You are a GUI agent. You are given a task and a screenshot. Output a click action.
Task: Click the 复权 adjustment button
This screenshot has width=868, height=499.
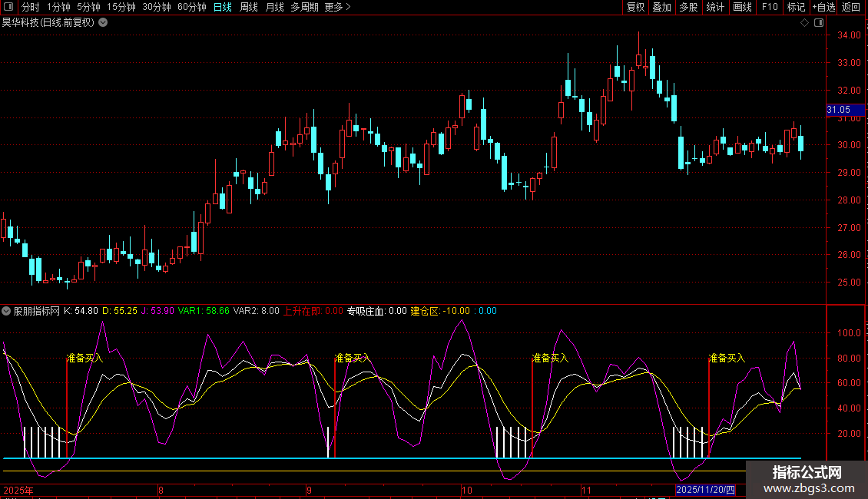tap(635, 7)
